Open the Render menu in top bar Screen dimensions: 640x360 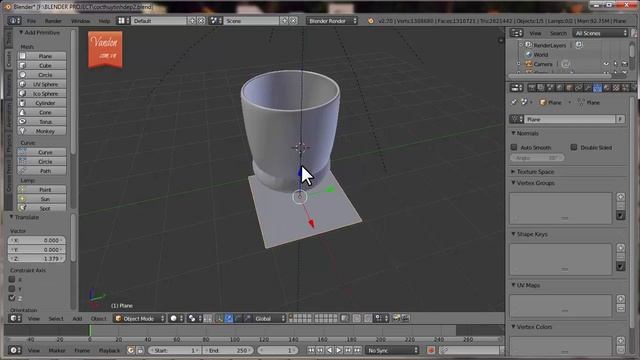tap(53, 20)
